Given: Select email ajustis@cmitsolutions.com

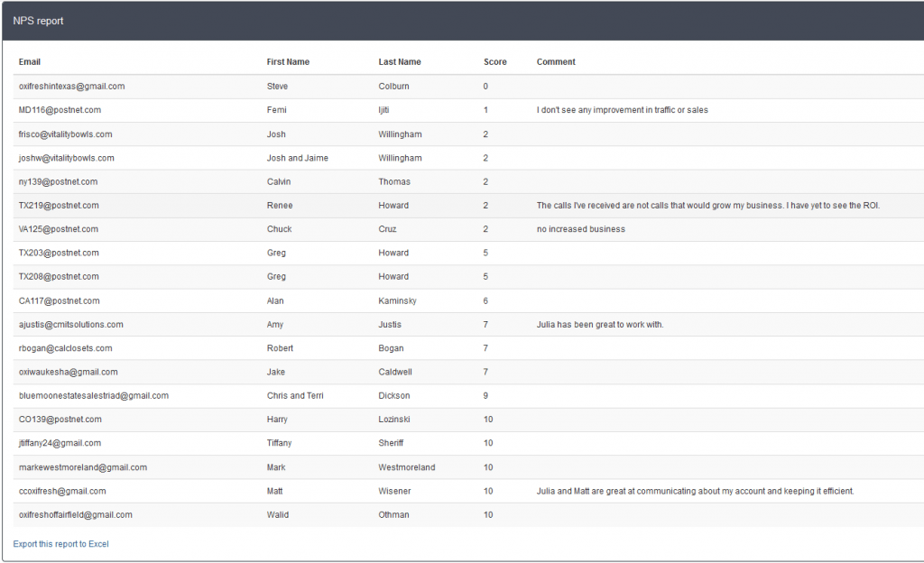Looking at the screenshot, I should [70, 325].
